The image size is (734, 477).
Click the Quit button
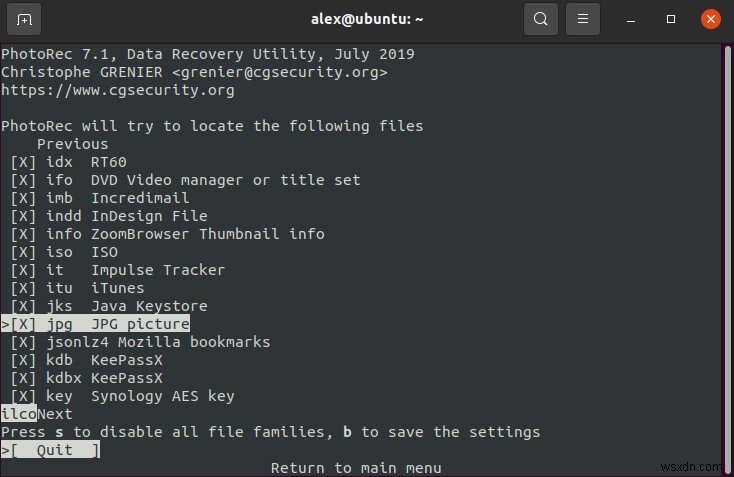(54, 450)
